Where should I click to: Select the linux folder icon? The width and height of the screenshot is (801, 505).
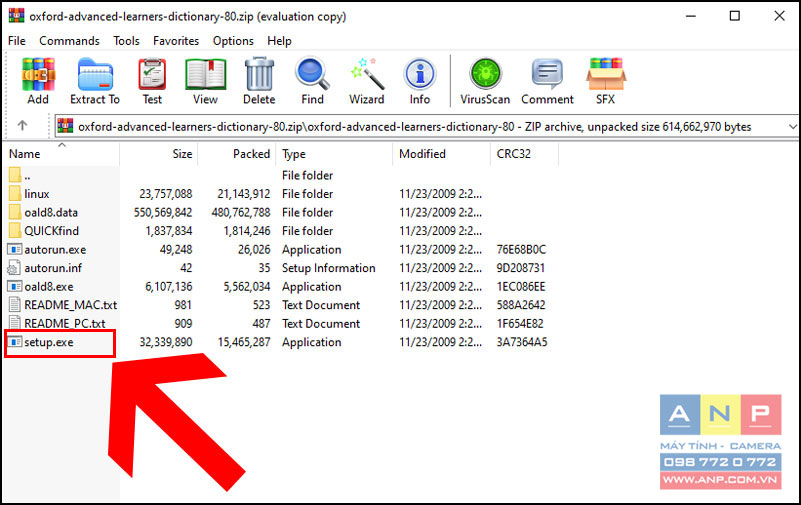[x=15, y=194]
